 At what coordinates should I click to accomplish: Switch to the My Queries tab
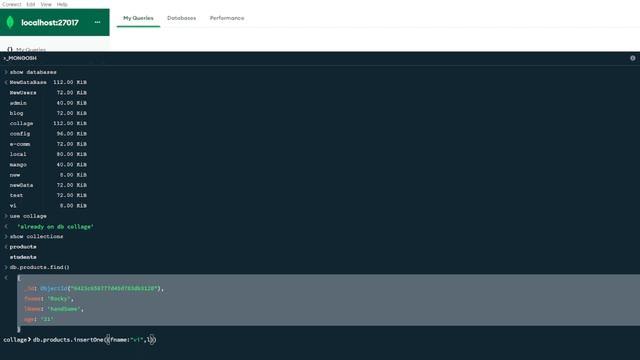pos(138,18)
